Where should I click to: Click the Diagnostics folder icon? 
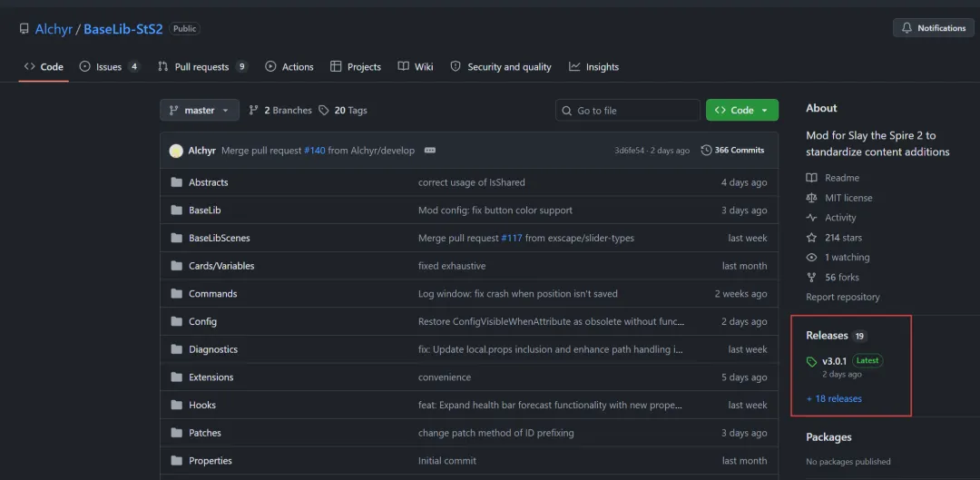[176, 349]
